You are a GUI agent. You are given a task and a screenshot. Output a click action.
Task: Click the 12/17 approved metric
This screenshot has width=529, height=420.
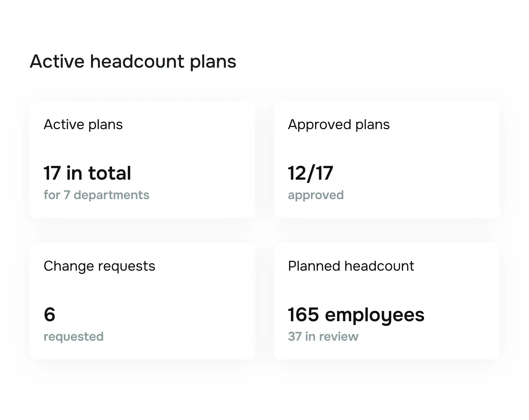tap(310, 173)
